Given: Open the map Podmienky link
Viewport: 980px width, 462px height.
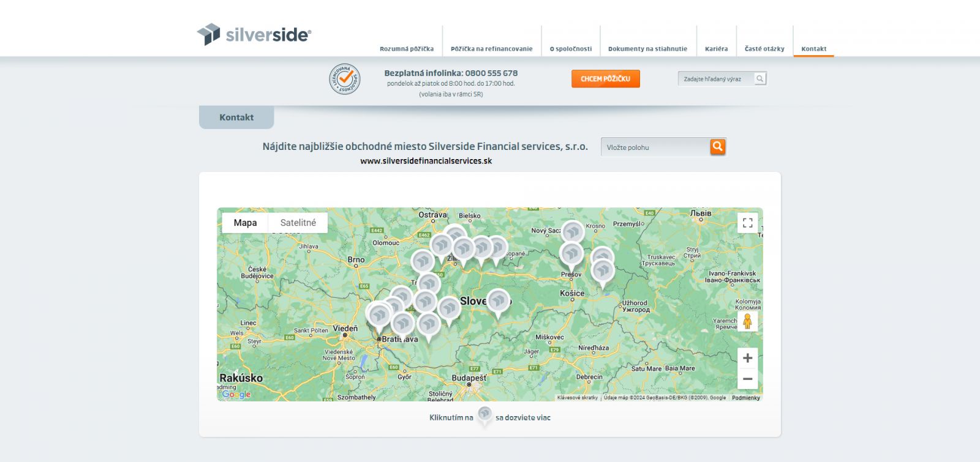Looking at the screenshot, I should coord(745,398).
